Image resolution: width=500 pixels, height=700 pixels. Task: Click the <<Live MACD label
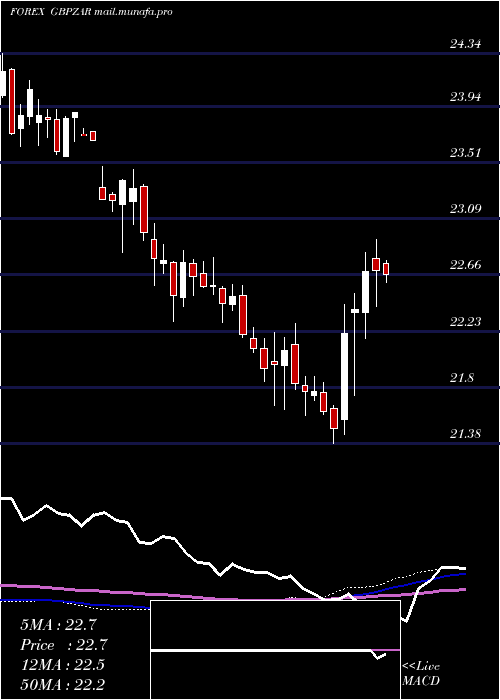(x=421, y=674)
